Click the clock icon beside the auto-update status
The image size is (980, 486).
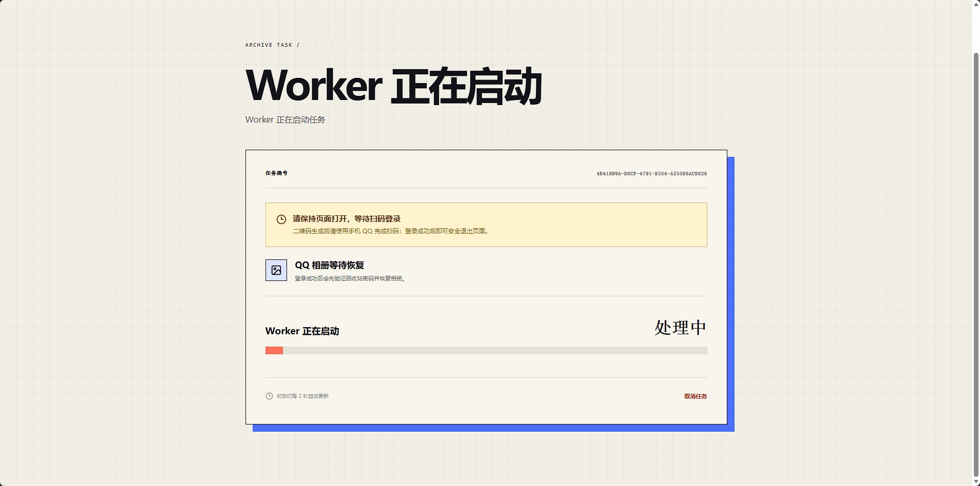pos(269,396)
